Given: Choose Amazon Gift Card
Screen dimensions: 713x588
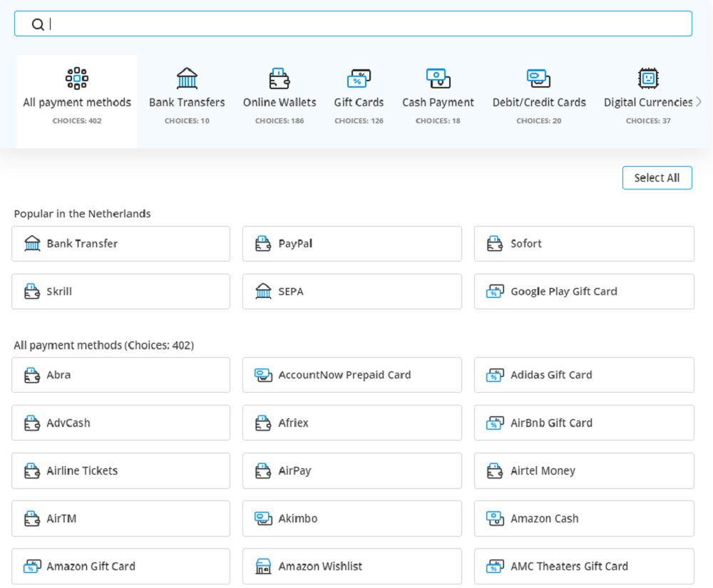Looking at the screenshot, I should pyautogui.click(x=121, y=566).
